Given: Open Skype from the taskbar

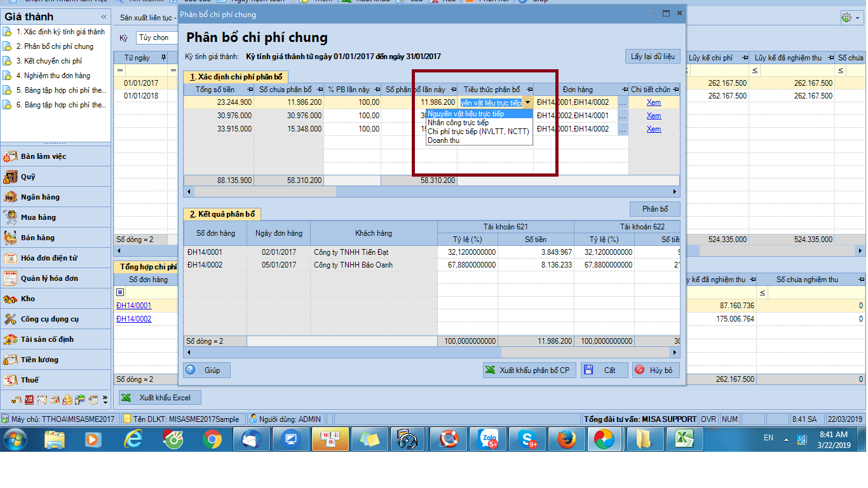Looking at the screenshot, I should pos(527,438).
